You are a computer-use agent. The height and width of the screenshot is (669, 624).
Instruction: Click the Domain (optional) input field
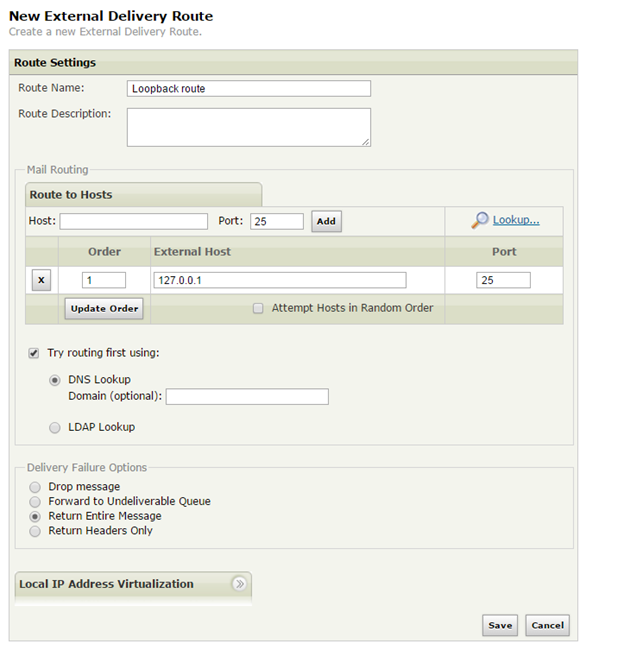(247, 397)
